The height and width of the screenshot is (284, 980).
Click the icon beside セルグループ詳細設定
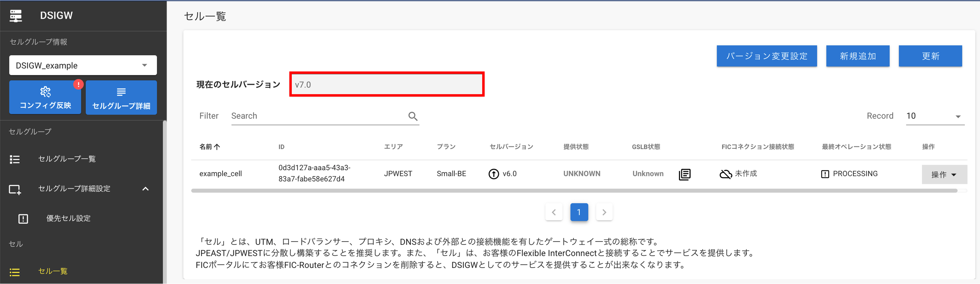click(x=15, y=189)
